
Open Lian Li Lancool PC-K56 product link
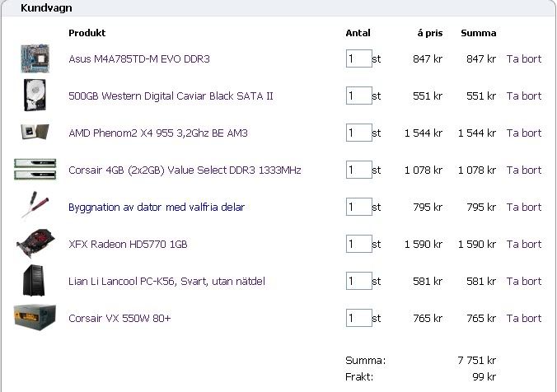click(166, 282)
